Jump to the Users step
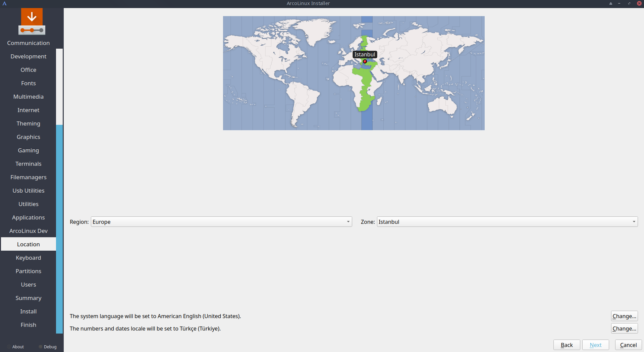 click(29, 285)
